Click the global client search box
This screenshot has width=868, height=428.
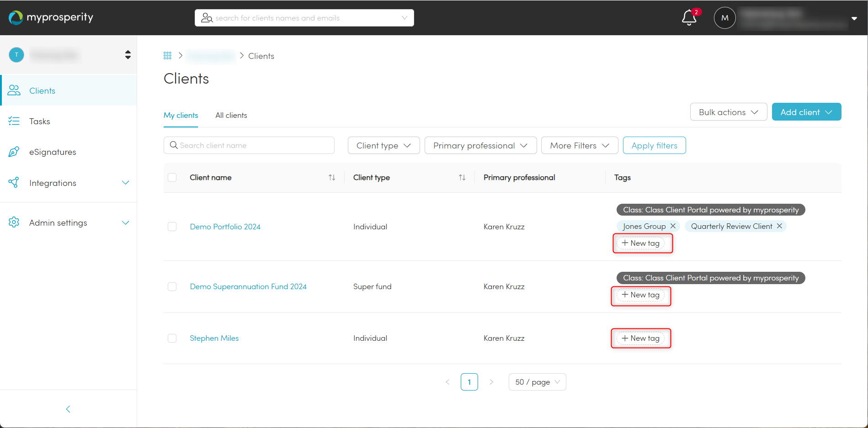click(x=304, y=18)
